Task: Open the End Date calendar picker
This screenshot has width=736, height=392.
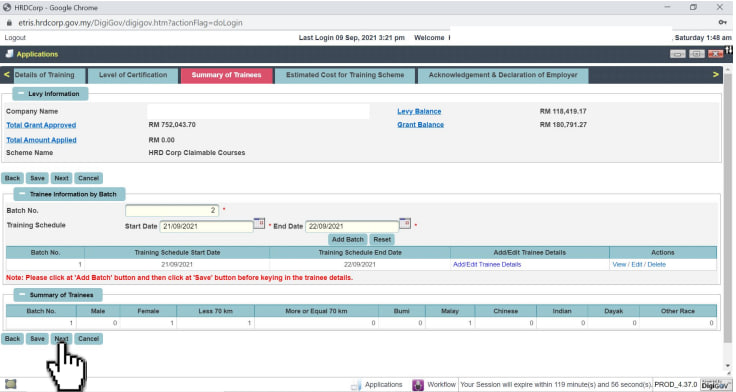Action: (405, 223)
